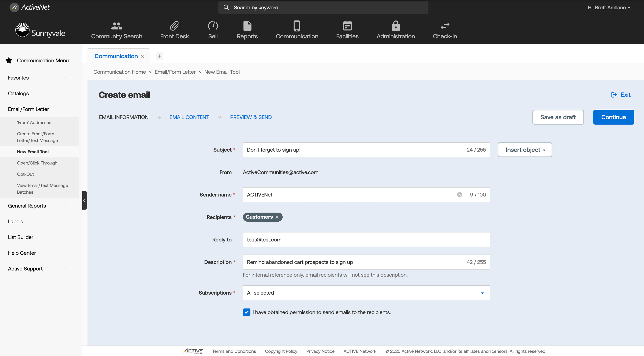The height and width of the screenshot is (356, 644).
Task: Collapse the sidebar panel handle
Action: [x=84, y=200]
